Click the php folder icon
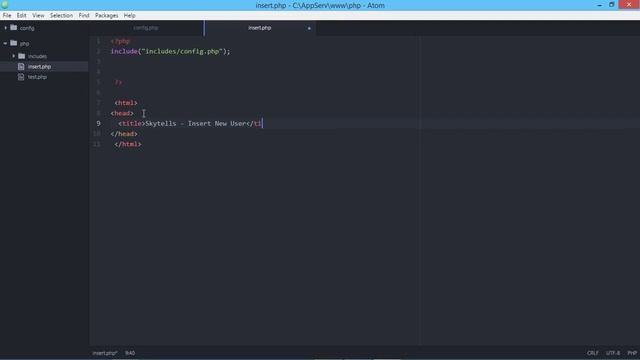This screenshot has height=360, width=640. pos(13,43)
